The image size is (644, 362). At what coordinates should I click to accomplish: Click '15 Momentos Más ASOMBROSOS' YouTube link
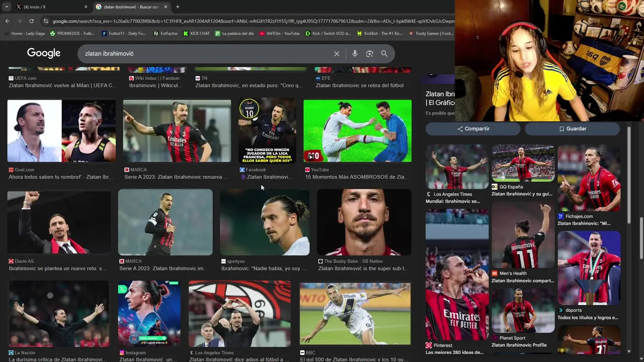[357, 177]
